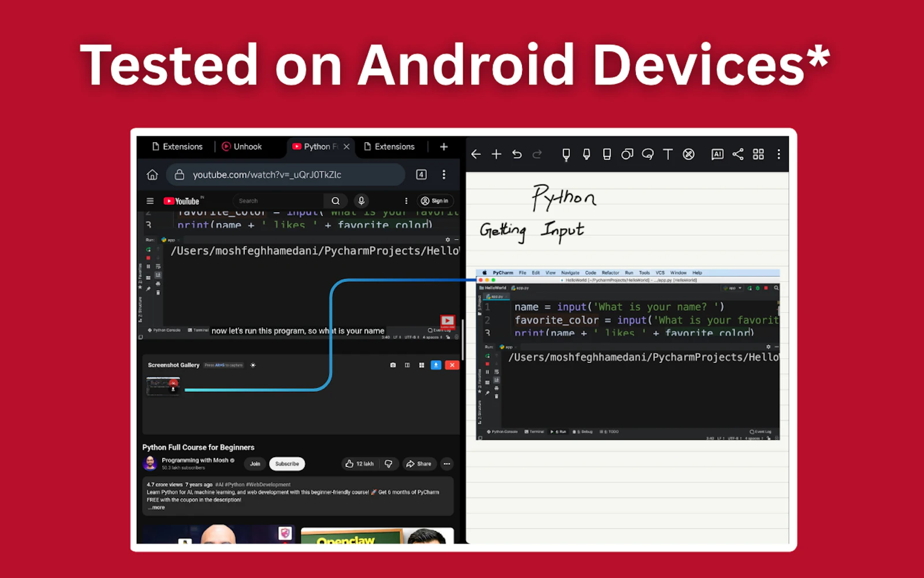The image size is (924, 578).
Task: Close the Screenshot Gallery panel
Action: point(452,365)
